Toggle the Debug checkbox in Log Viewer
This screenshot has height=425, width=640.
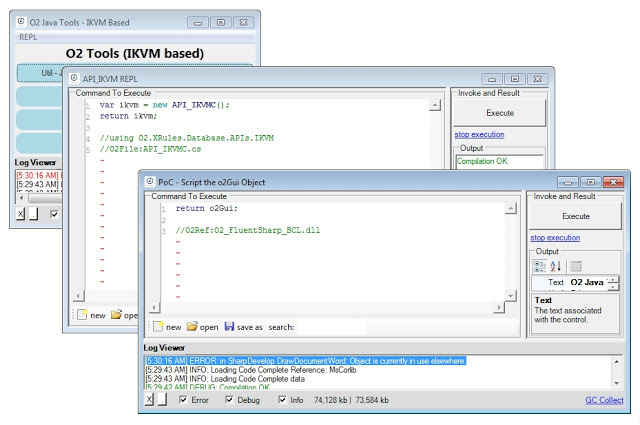[230, 400]
